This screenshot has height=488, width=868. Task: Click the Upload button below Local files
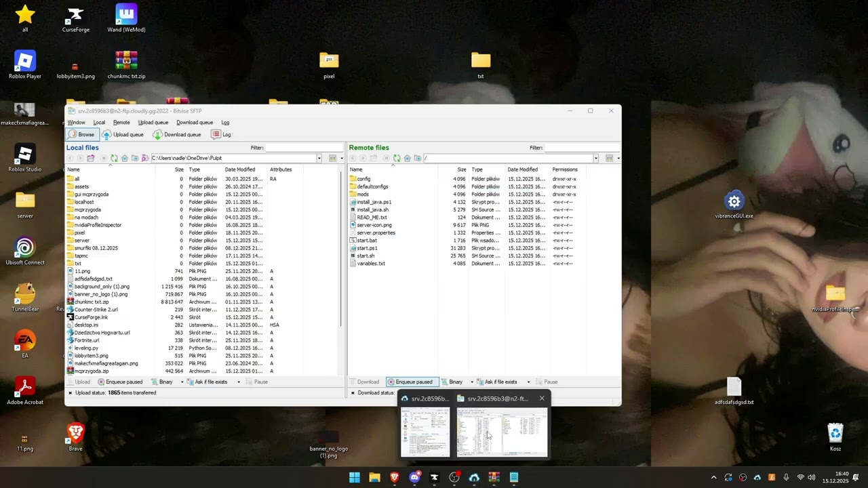click(x=78, y=382)
